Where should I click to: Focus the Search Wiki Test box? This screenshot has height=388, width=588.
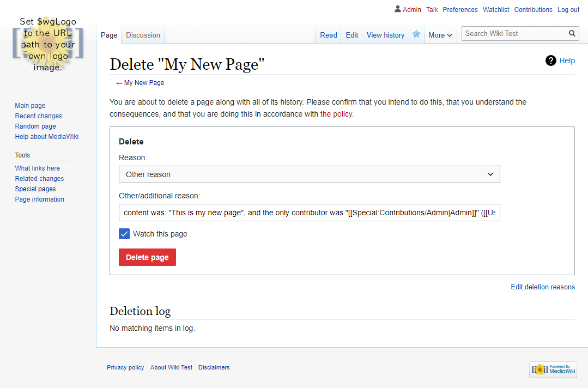[x=512, y=33]
